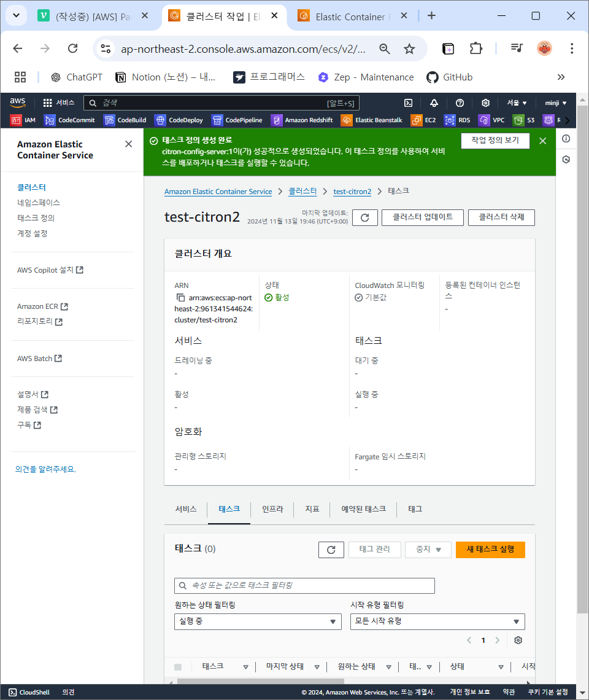Open launch type filter 모든 시작 유형
589x700 pixels.
pos(437,621)
